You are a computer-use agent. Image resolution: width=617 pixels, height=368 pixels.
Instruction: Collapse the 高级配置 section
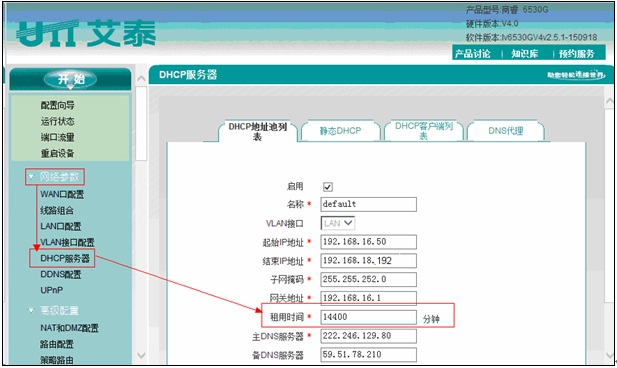(54, 311)
